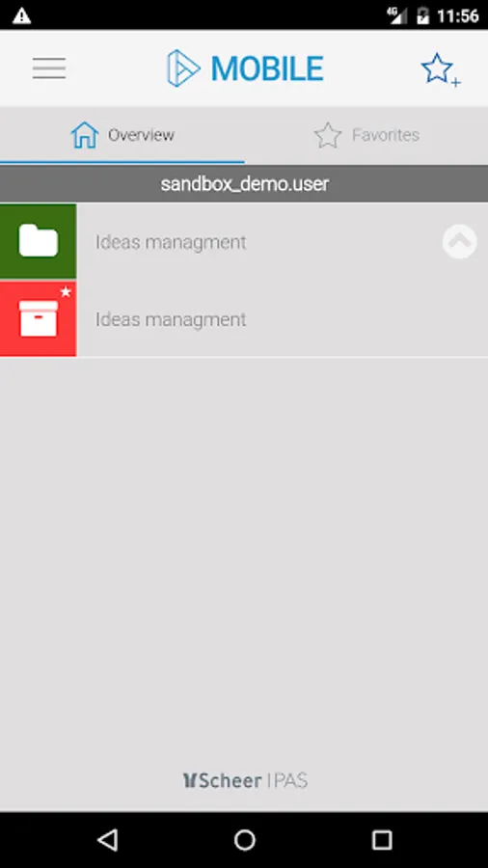Tap the star icon on Favorites tab
Screen dimensions: 488x868
tap(328, 136)
